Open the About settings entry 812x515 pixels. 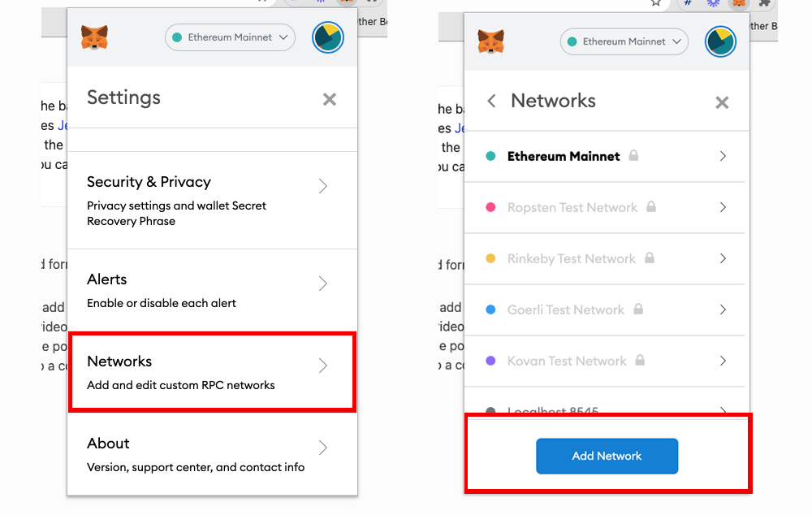pyautogui.click(x=108, y=444)
